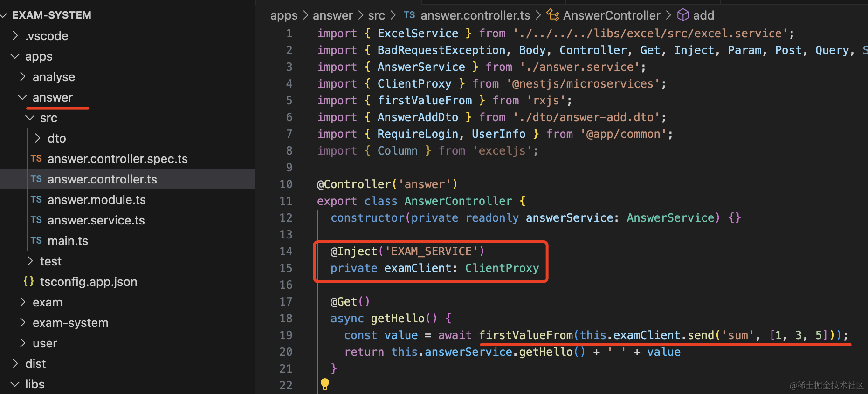Expand the exam-system folder
The width and height of the screenshot is (868, 394).
point(22,323)
